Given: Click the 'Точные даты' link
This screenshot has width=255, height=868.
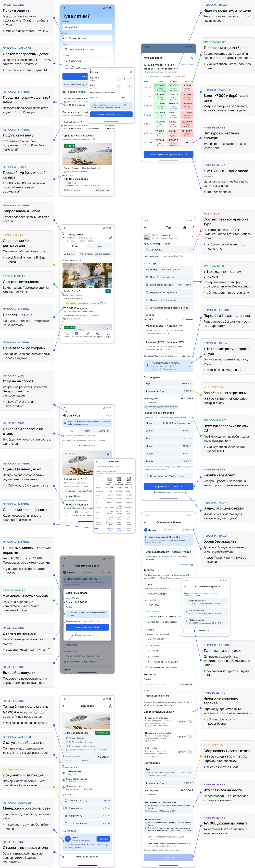Looking at the screenshot, I should (187, 64).
